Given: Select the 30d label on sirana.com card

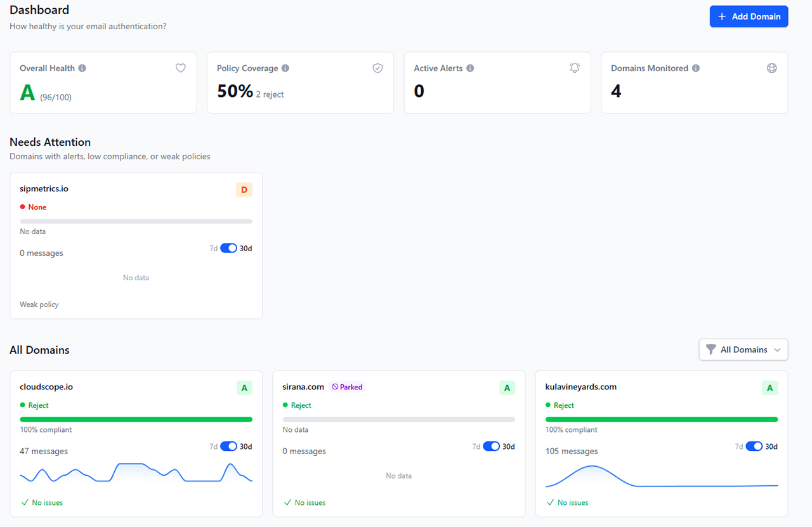Looking at the screenshot, I should click(x=509, y=446).
